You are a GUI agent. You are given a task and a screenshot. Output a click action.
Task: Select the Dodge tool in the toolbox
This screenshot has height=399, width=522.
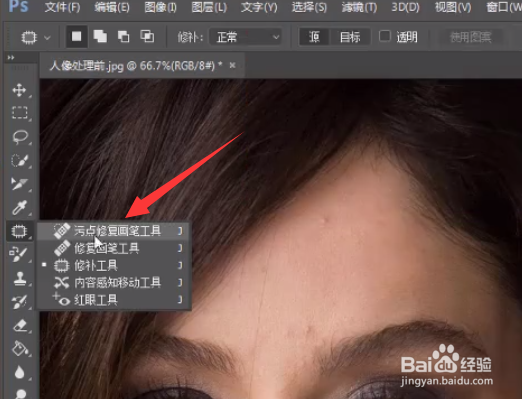pyautogui.click(x=20, y=394)
